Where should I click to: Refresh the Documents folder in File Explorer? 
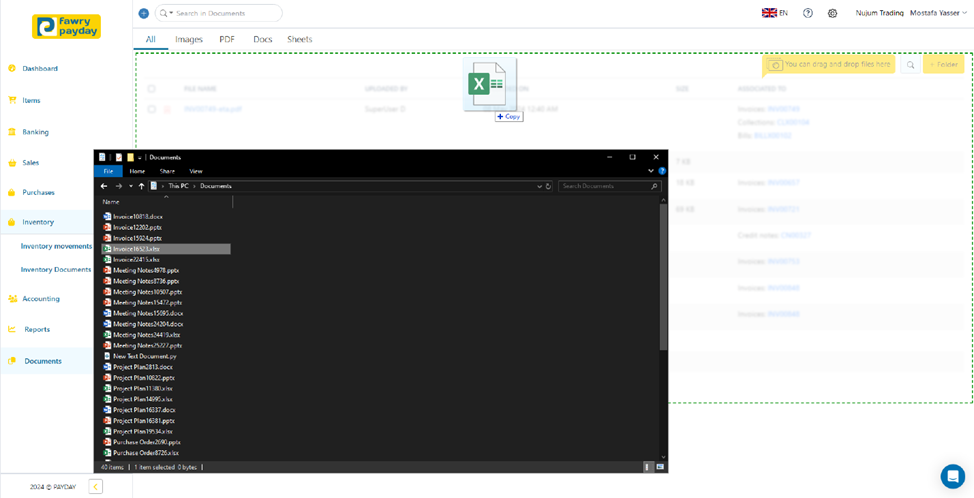(x=548, y=186)
